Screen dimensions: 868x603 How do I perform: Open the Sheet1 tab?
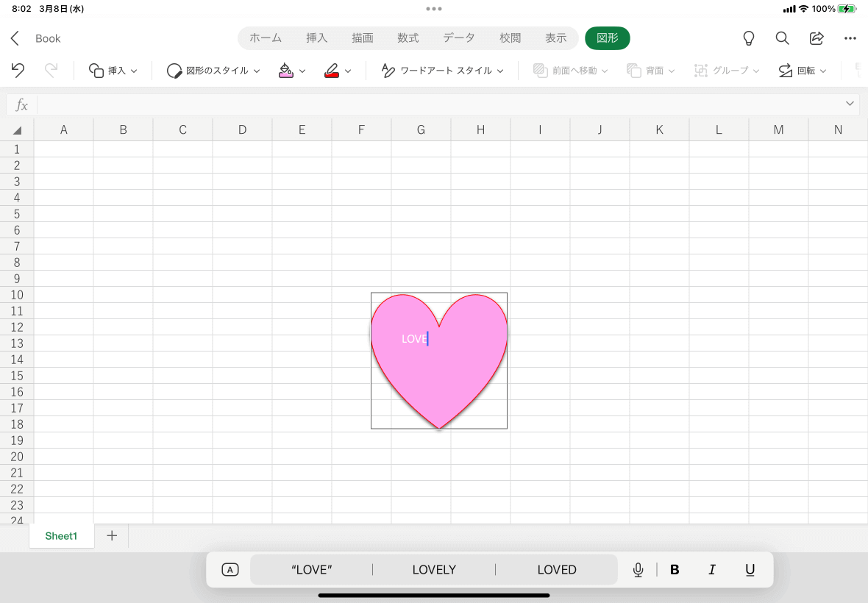(x=61, y=536)
